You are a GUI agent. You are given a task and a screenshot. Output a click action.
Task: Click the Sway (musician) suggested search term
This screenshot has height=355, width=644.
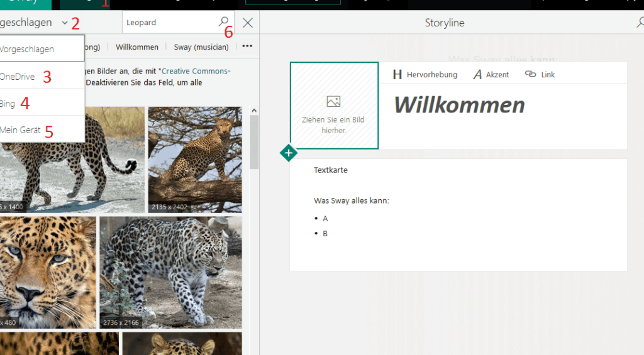click(x=201, y=47)
